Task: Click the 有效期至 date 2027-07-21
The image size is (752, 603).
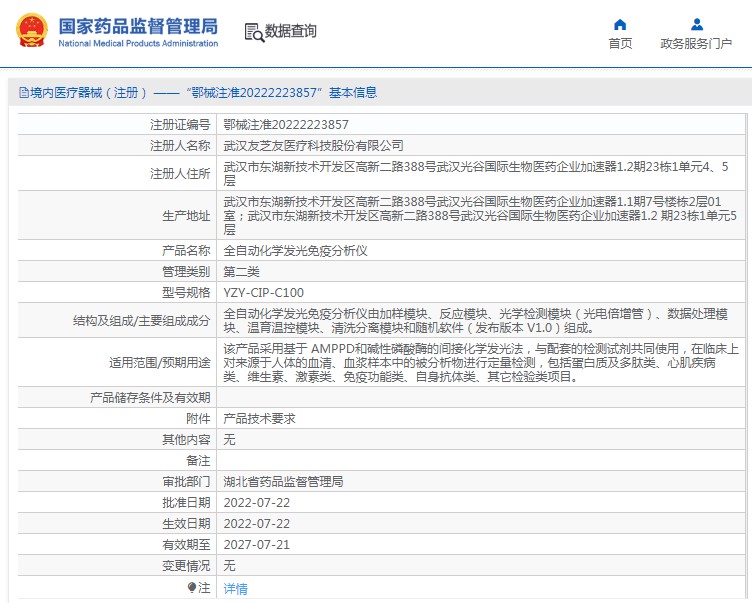Action: (256, 544)
